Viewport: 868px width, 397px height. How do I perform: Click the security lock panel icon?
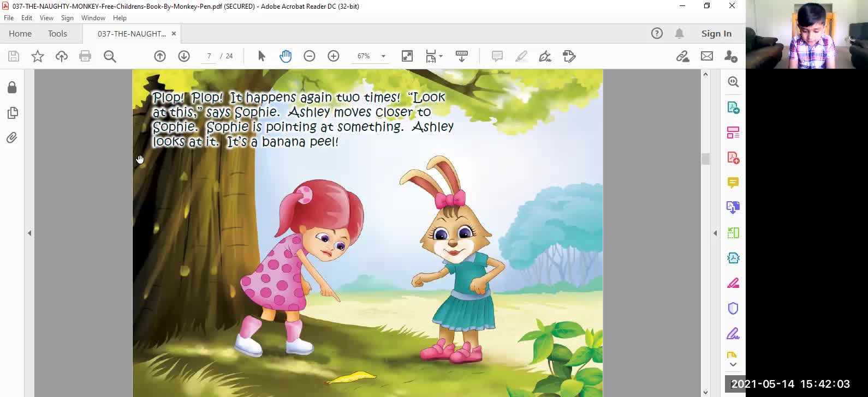(x=12, y=87)
